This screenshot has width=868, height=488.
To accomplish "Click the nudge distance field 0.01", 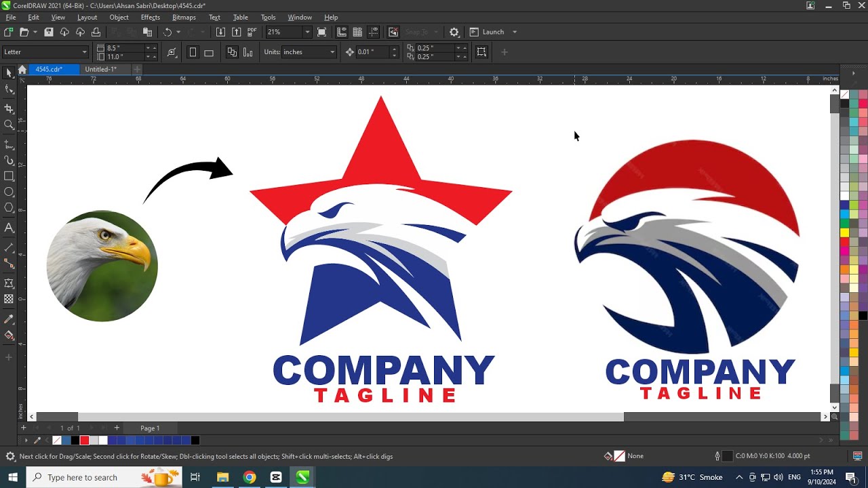I will [x=372, y=52].
